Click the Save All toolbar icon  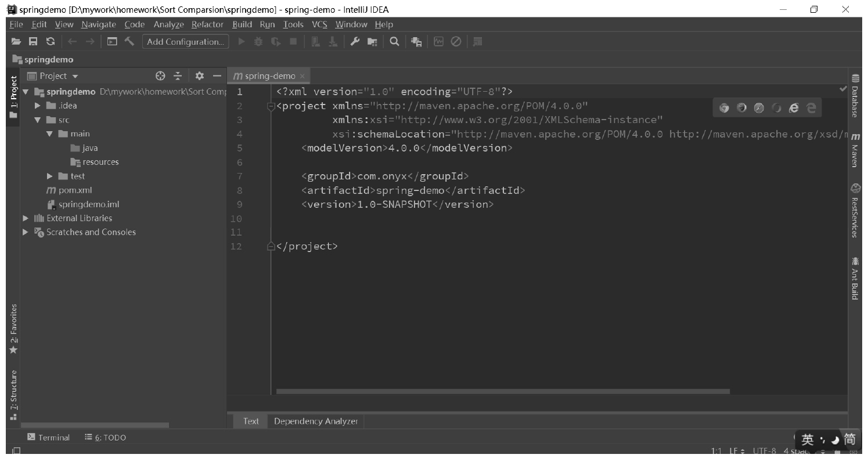click(33, 42)
